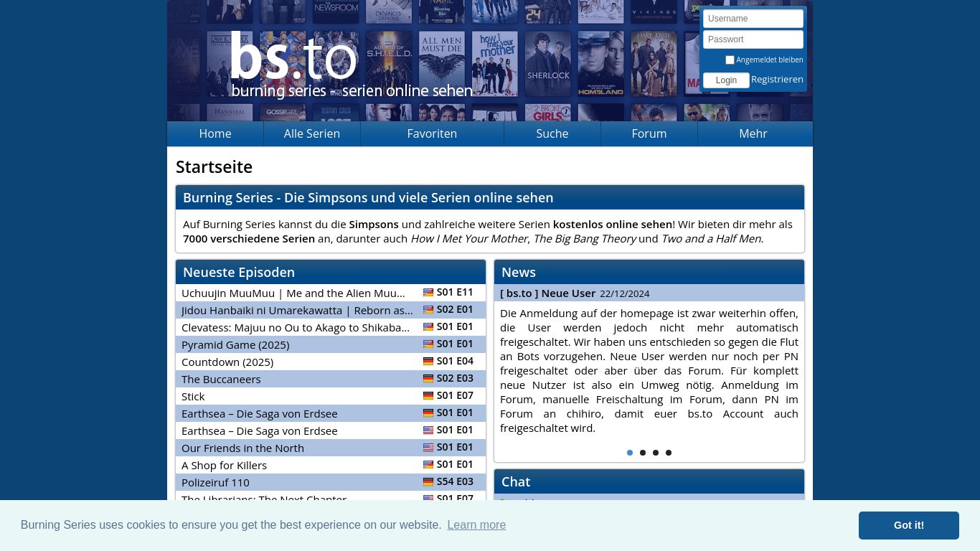Click the 'Chat' panel header
The height and width of the screenshot is (551, 980).
(x=649, y=481)
